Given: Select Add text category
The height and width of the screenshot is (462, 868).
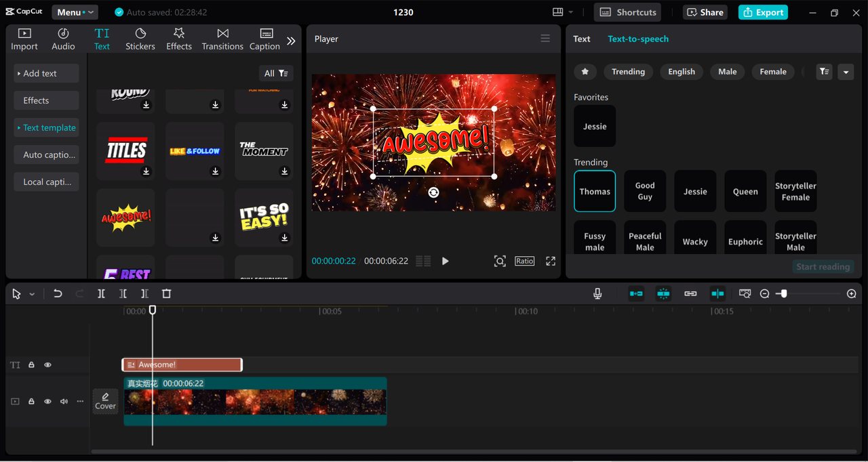Looking at the screenshot, I should pyautogui.click(x=46, y=73).
